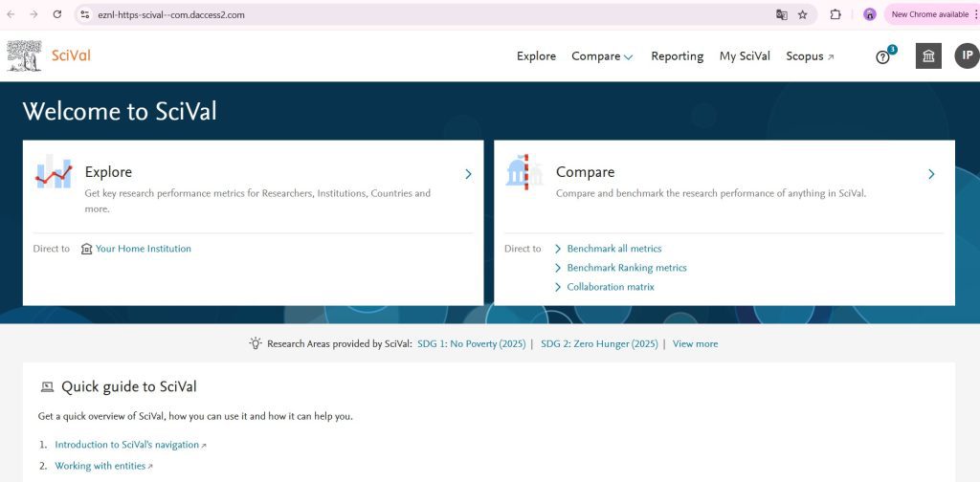Click View more research areas
This screenshot has height=482, width=980.
click(695, 344)
